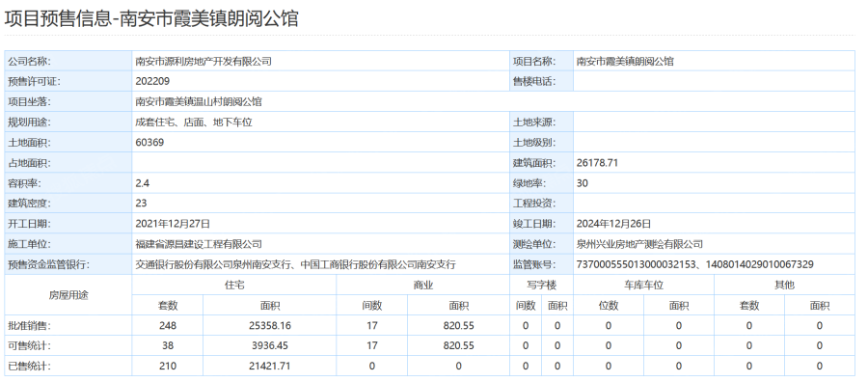Viewport: 868px width, 382px height.
Task: Click the 可售统计 row label
Action: (x=29, y=346)
